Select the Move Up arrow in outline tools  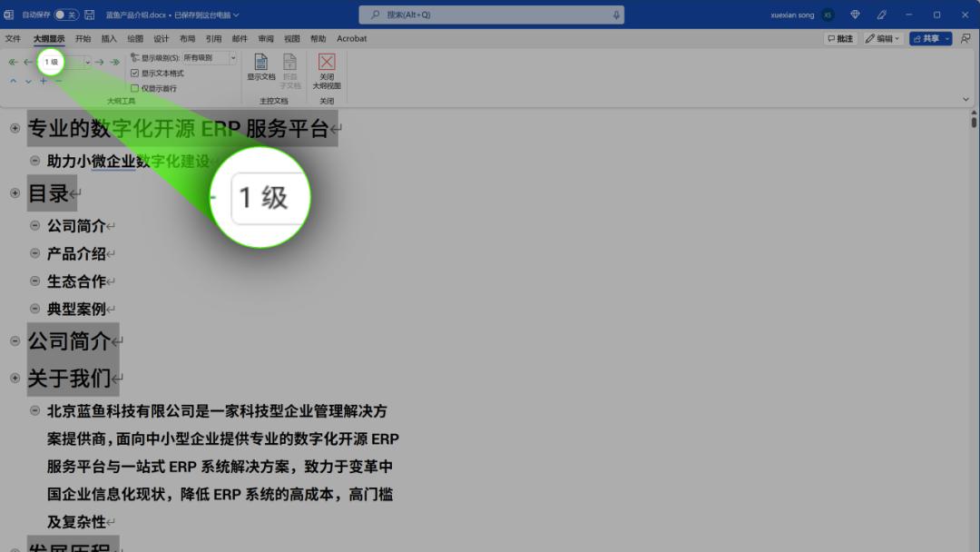click(14, 82)
